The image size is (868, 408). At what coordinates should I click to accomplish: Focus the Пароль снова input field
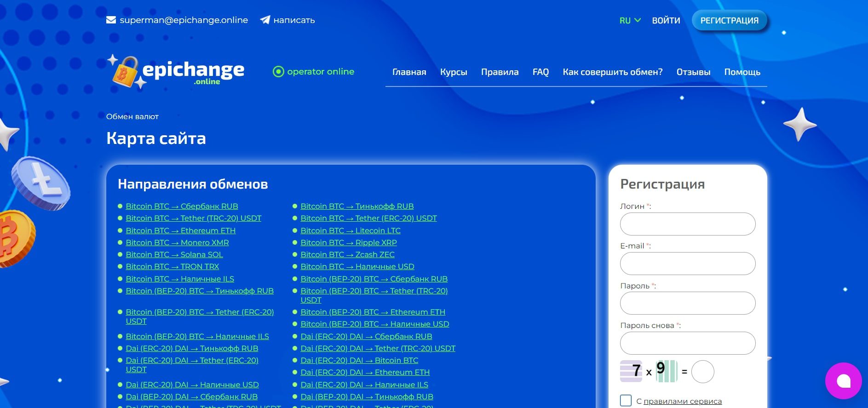click(x=687, y=343)
